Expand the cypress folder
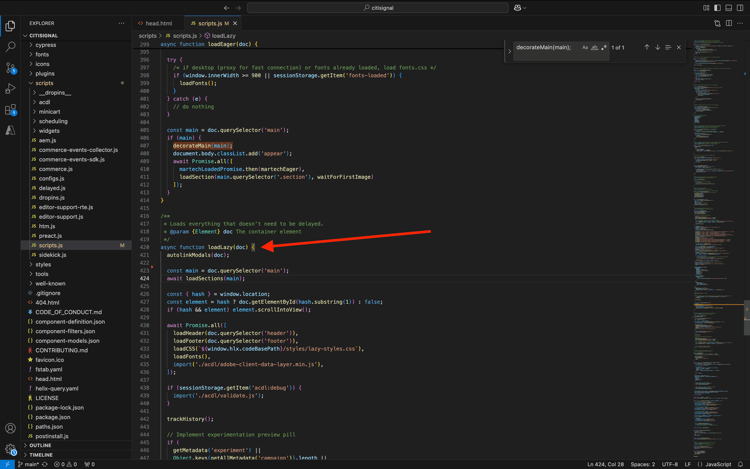The image size is (750, 469). click(x=45, y=45)
